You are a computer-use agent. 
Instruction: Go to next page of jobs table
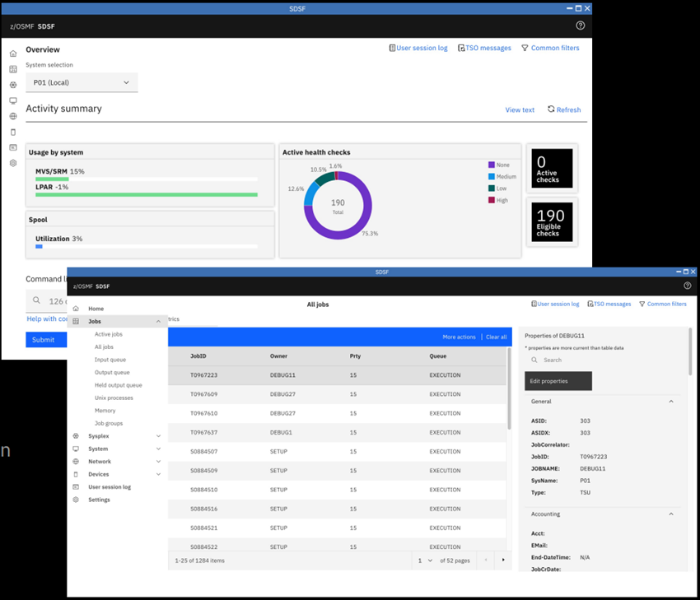[x=503, y=560]
